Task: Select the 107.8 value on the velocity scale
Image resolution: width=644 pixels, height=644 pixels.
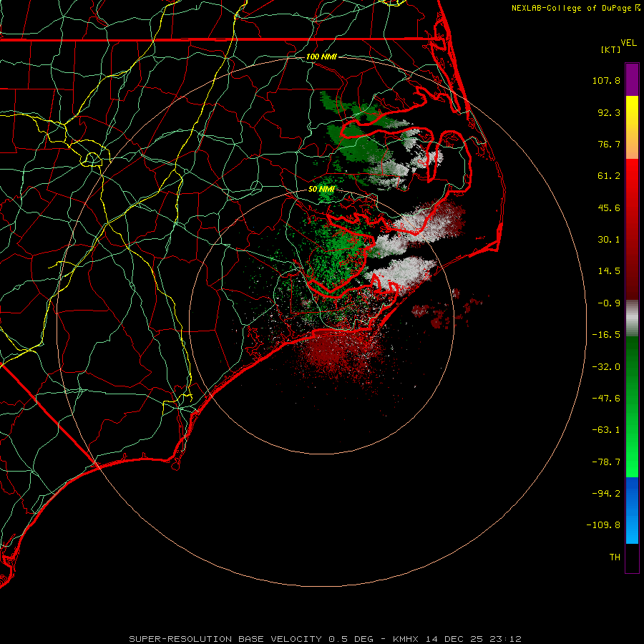Action: (606, 80)
